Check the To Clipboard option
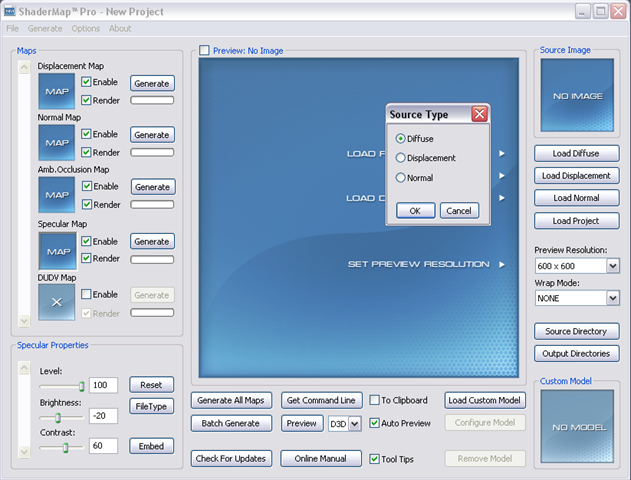Image resolution: width=631 pixels, height=480 pixels. pos(375,400)
